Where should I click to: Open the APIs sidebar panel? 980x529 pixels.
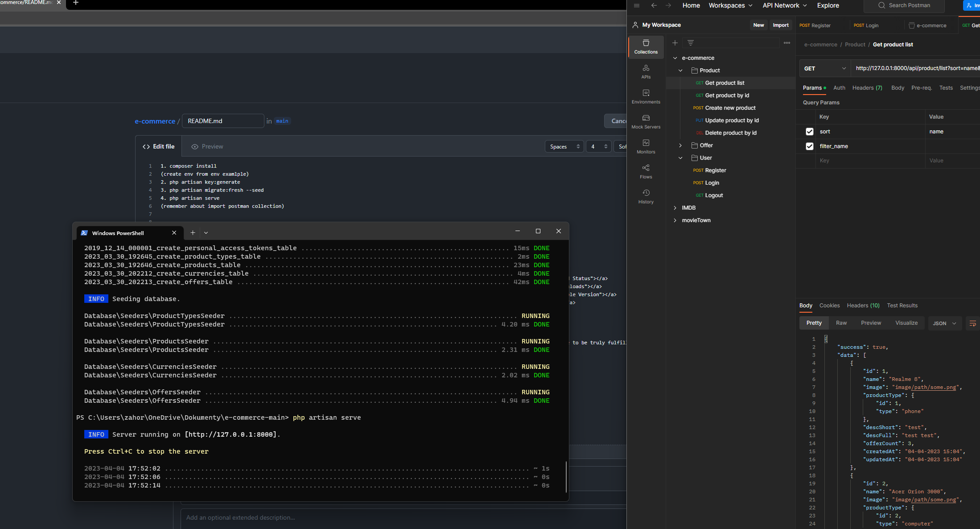646,71
